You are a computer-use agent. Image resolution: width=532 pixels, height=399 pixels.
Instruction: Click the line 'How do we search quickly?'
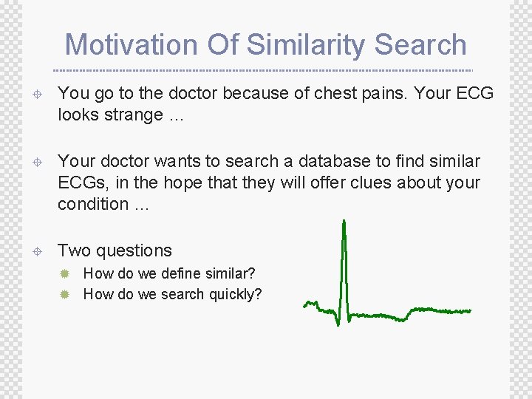point(172,294)
